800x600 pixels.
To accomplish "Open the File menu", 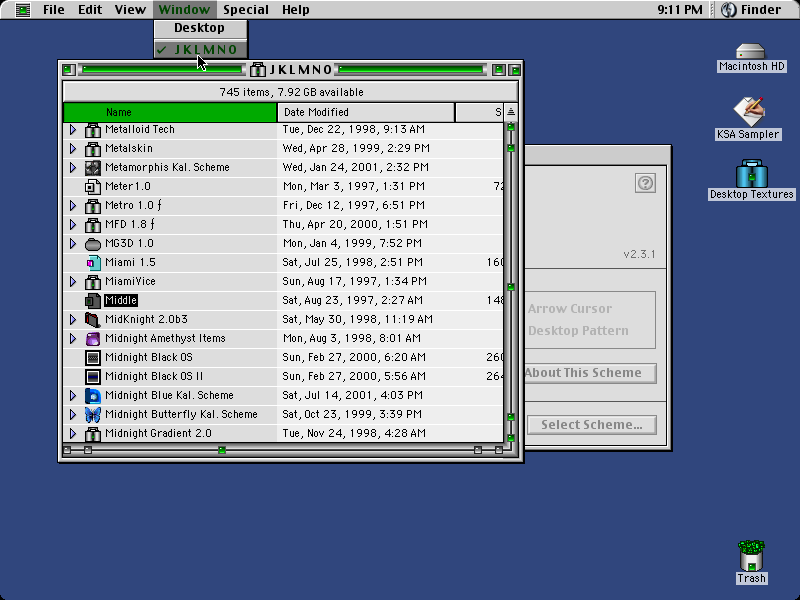I will 54,10.
